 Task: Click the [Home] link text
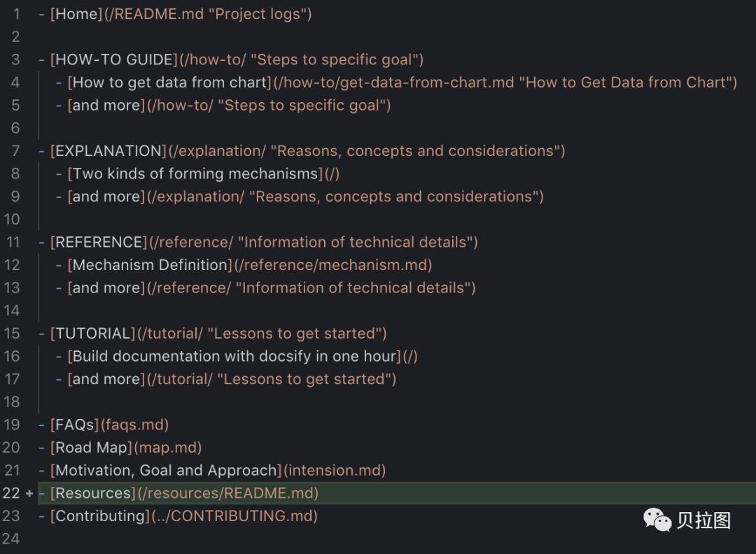pos(76,14)
